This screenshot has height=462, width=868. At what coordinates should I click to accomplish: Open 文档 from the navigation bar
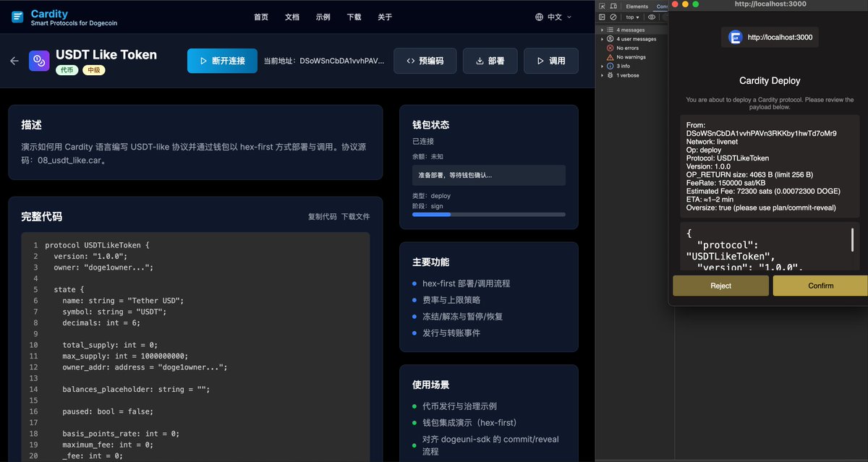tap(292, 17)
